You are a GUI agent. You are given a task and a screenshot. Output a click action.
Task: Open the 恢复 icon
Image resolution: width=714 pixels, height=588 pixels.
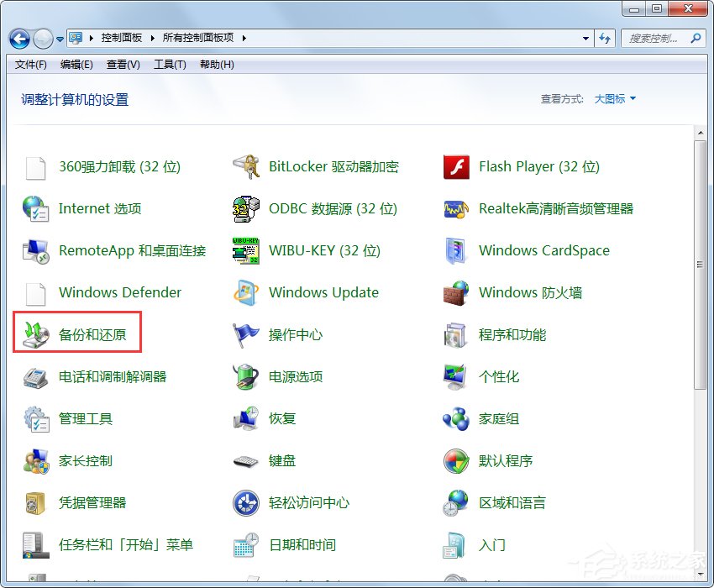pos(246,418)
